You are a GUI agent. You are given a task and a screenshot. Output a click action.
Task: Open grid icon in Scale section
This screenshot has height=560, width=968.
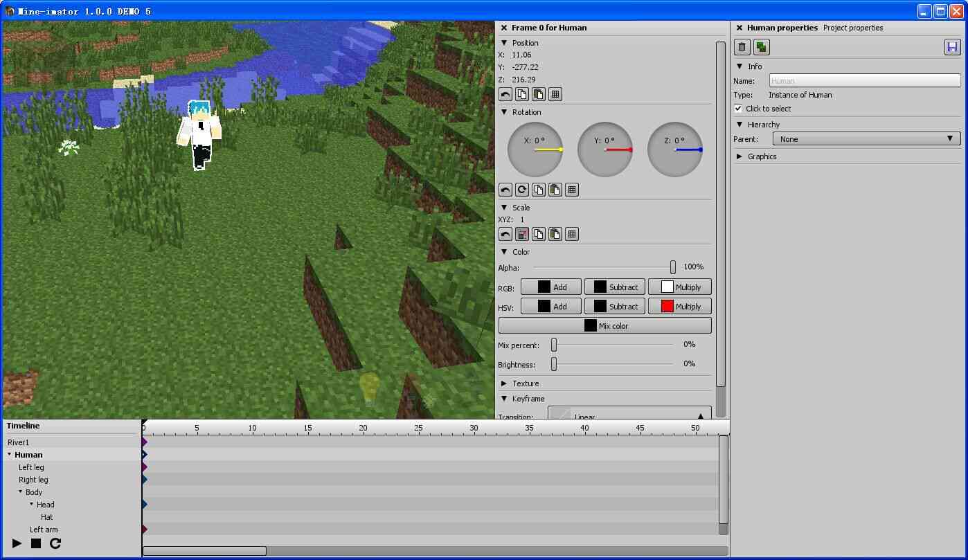coord(572,234)
